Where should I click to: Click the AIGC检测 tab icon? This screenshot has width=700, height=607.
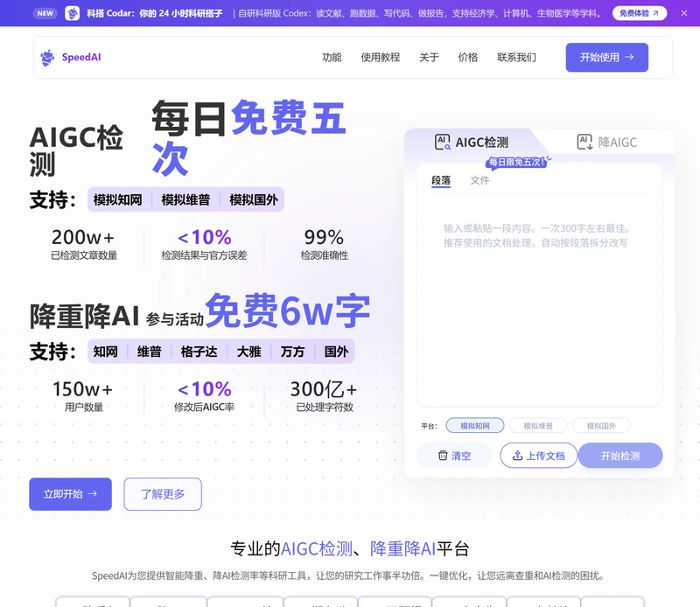(x=443, y=143)
